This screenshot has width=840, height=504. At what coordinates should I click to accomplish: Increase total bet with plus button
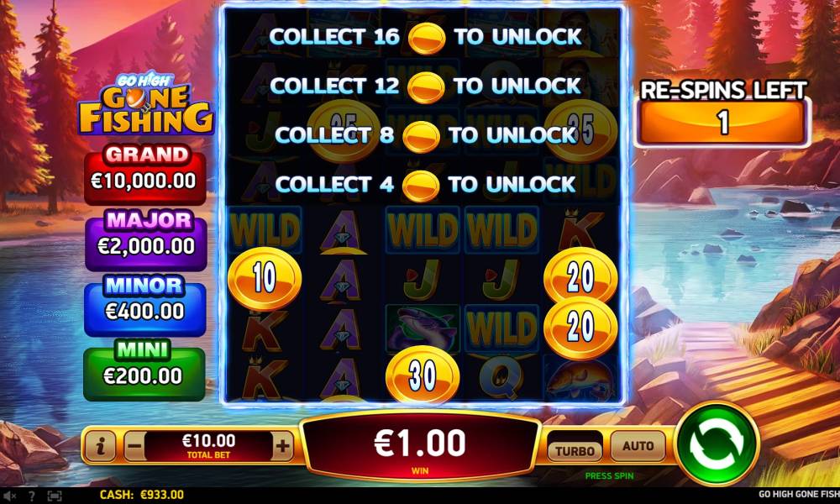tap(282, 445)
